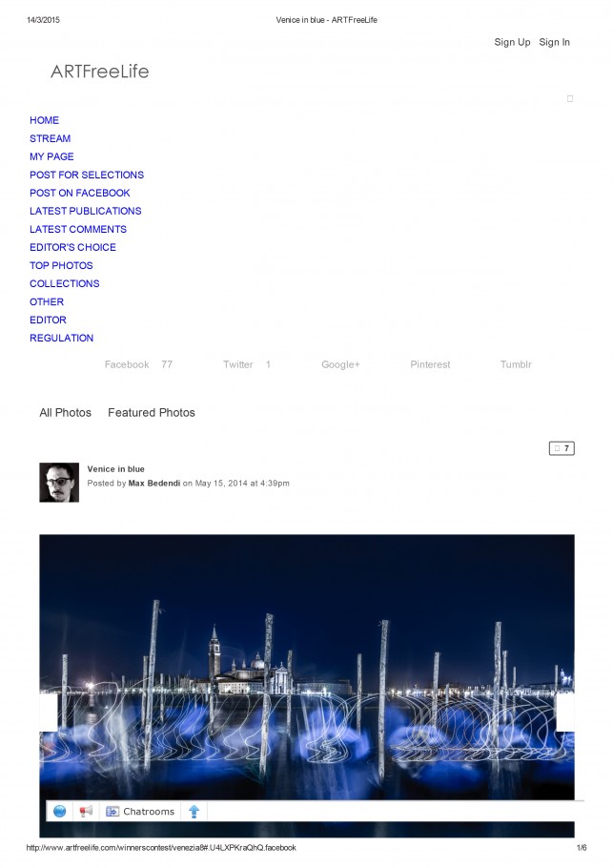Click the Sign Up link

pos(512,42)
